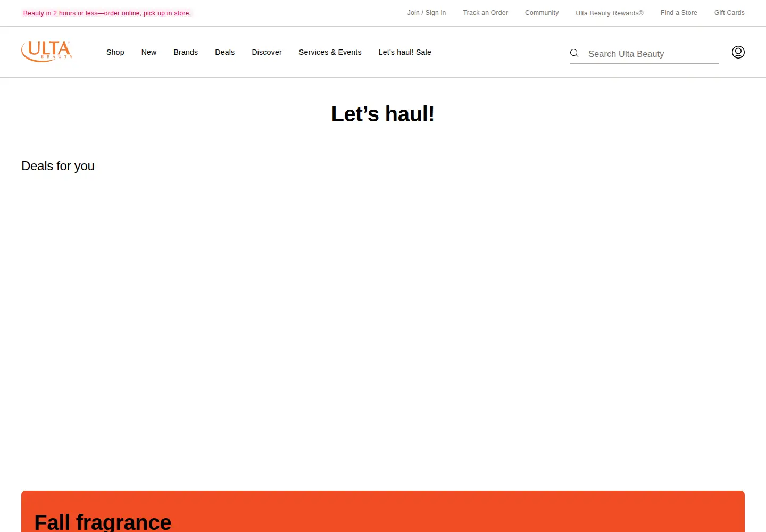Open the Brands menu
This screenshot has width=766, height=532.
tap(186, 52)
